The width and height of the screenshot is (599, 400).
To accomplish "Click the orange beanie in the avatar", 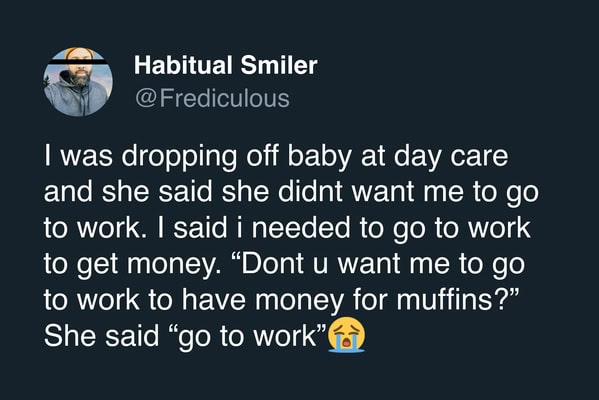I will [79, 53].
